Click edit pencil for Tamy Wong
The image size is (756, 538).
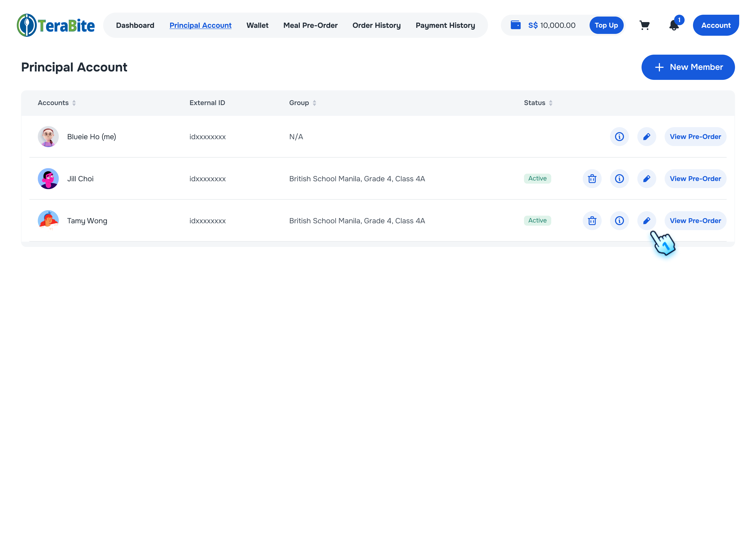click(x=646, y=221)
